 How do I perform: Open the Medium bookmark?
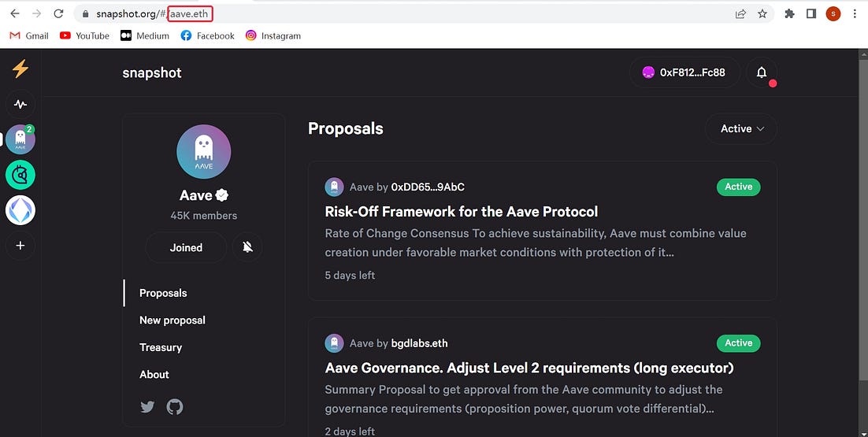tap(145, 35)
